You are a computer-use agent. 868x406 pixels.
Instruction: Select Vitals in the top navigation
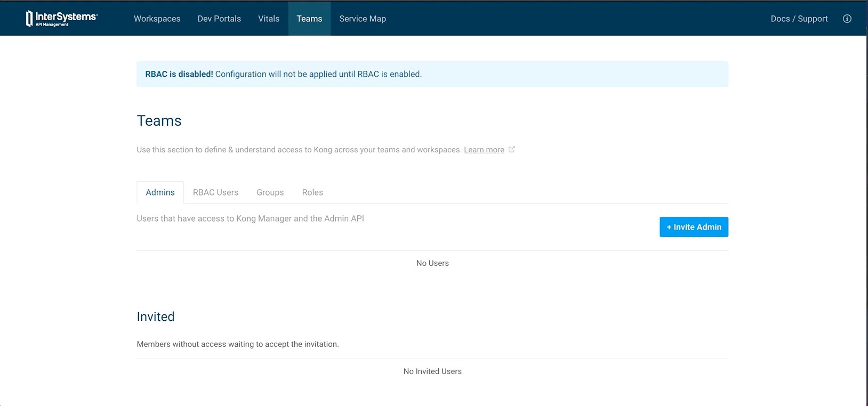click(269, 19)
